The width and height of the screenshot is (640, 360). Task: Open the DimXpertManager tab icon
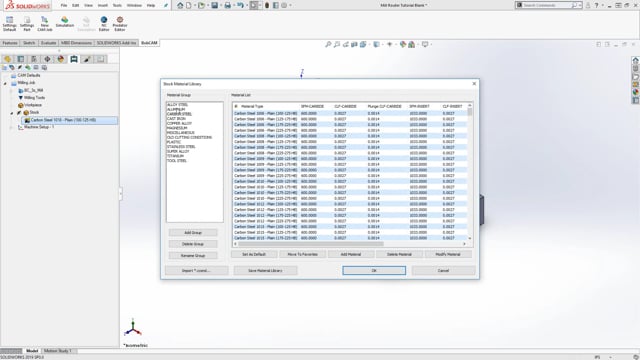pos(47,59)
